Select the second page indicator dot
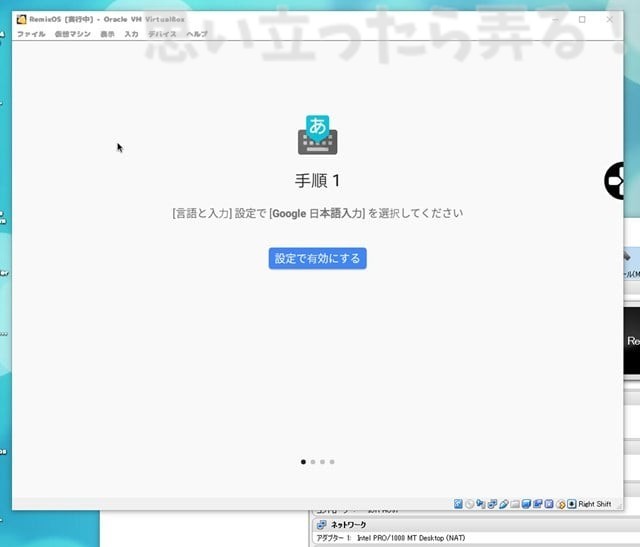This screenshot has height=547, width=640. [313, 462]
